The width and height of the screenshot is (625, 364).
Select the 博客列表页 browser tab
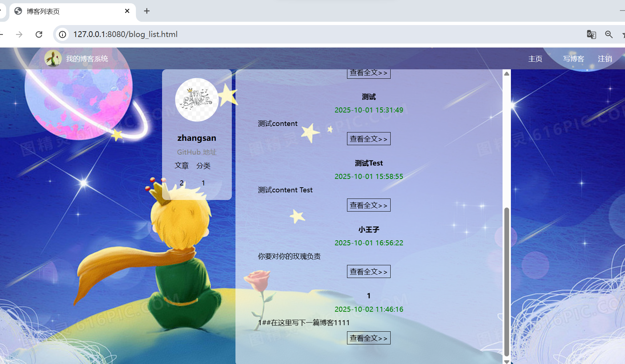72,11
